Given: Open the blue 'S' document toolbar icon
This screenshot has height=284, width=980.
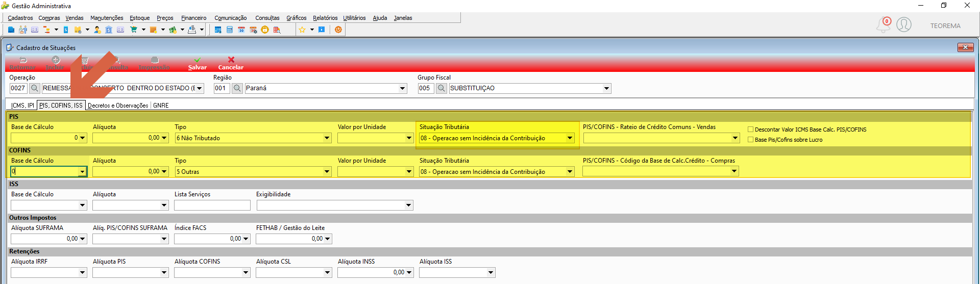Looking at the screenshot, I should pos(66,30).
